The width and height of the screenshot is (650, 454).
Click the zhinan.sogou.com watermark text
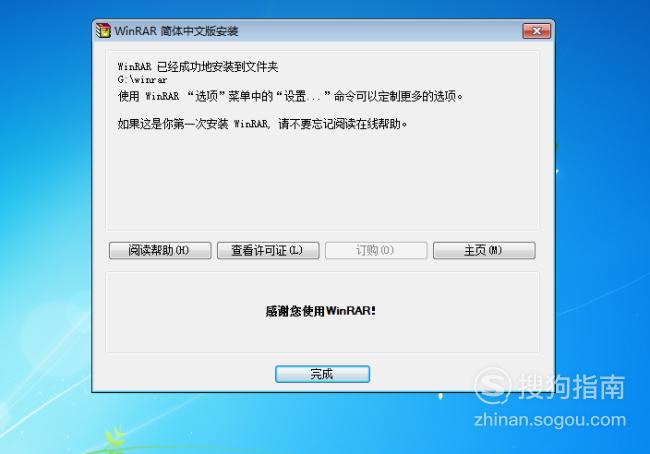tap(550, 420)
